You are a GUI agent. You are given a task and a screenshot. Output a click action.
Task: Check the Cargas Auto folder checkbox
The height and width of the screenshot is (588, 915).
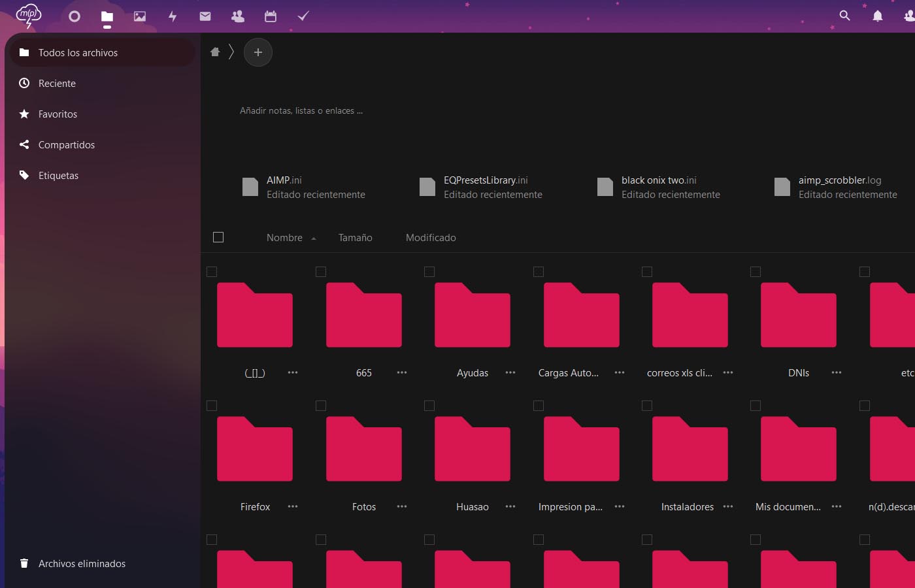pos(539,272)
